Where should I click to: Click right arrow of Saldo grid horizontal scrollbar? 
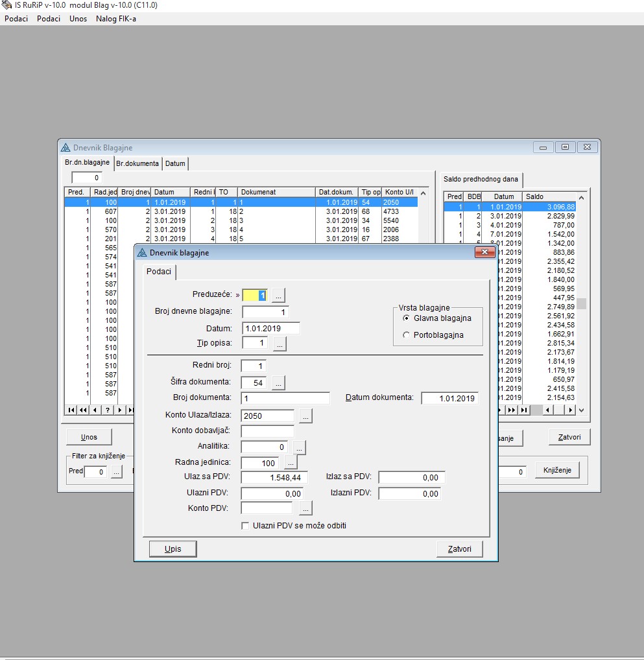coord(571,410)
